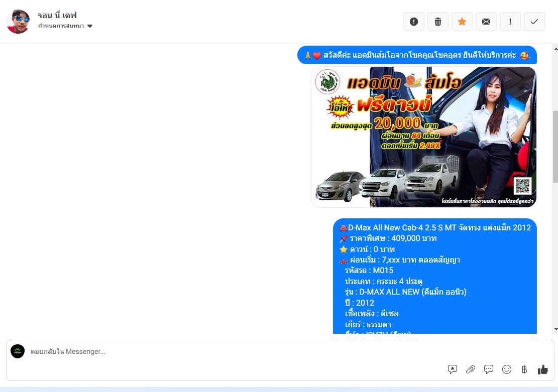Mark conversation done with the checkmark button

pos(534,22)
